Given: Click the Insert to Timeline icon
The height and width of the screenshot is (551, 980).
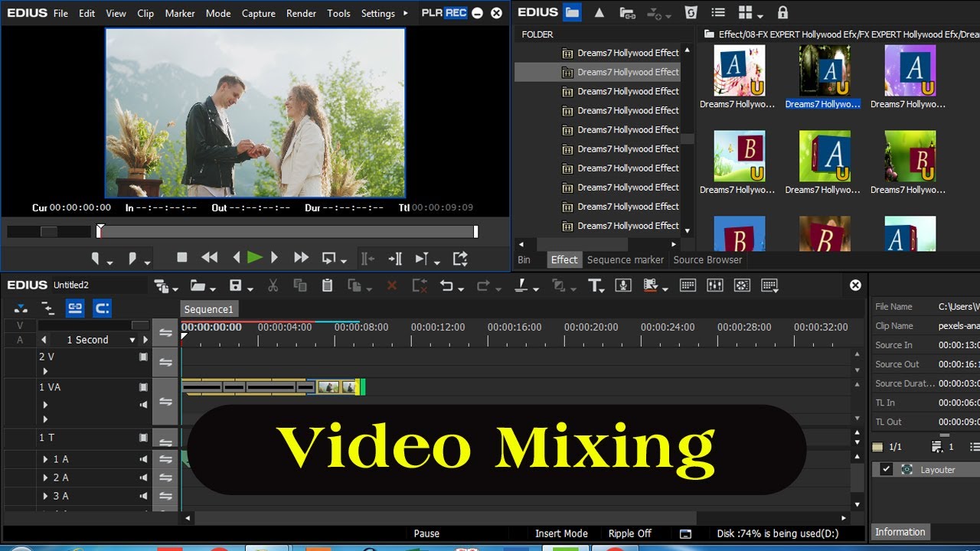Looking at the screenshot, I should (395, 259).
